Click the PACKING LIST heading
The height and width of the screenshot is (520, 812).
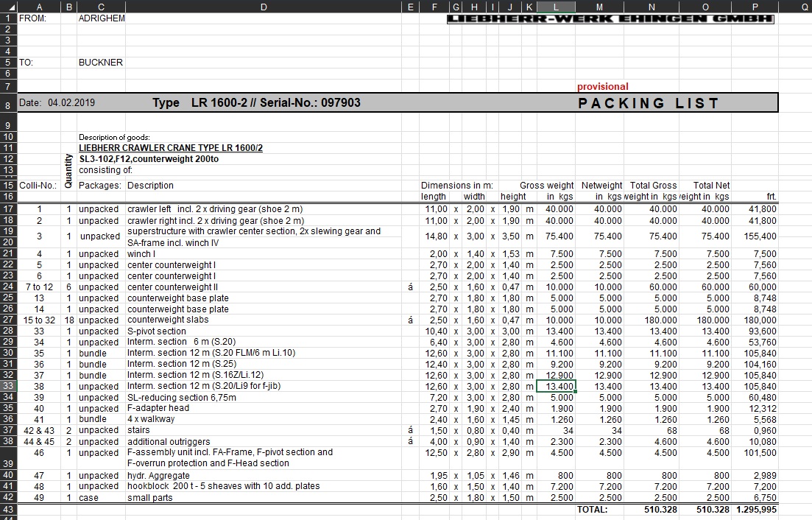point(649,103)
